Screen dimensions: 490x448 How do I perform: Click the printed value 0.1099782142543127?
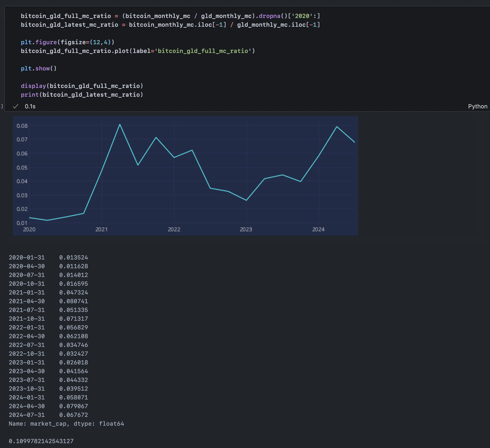click(x=41, y=441)
